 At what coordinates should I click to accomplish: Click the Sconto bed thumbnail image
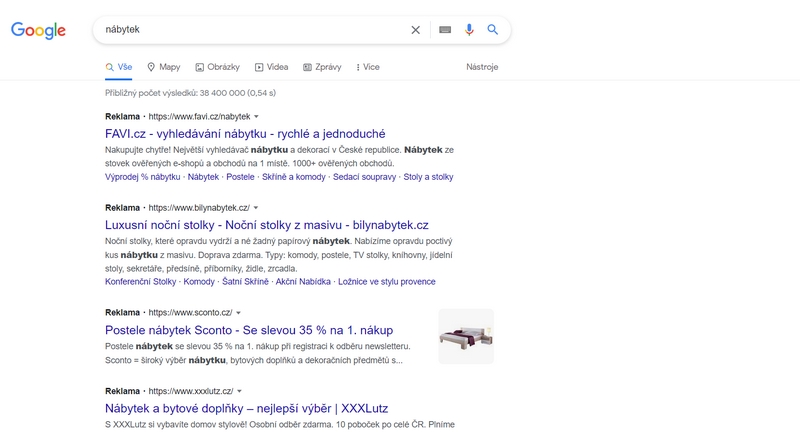[x=466, y=337]
